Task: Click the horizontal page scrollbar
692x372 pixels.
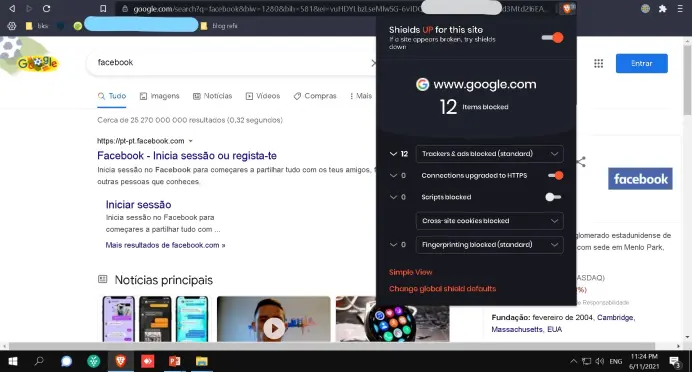Action: [x=331, y=346]
